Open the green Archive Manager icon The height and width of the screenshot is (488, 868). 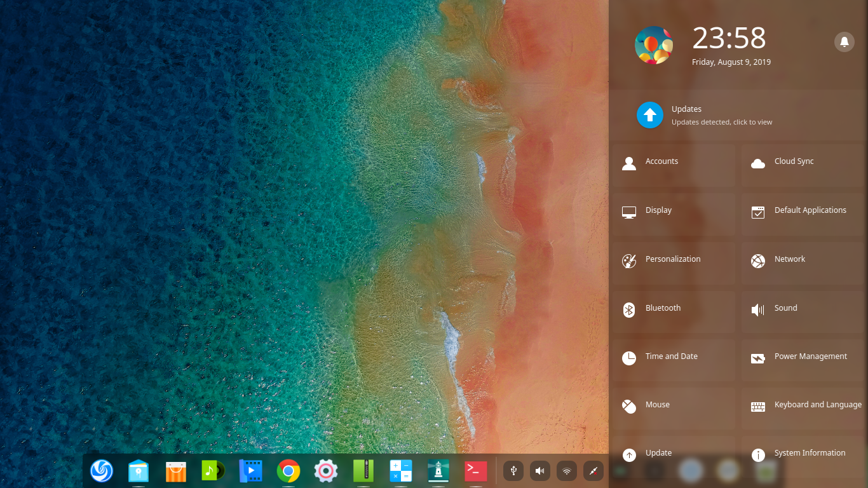(x=363, y=471)
